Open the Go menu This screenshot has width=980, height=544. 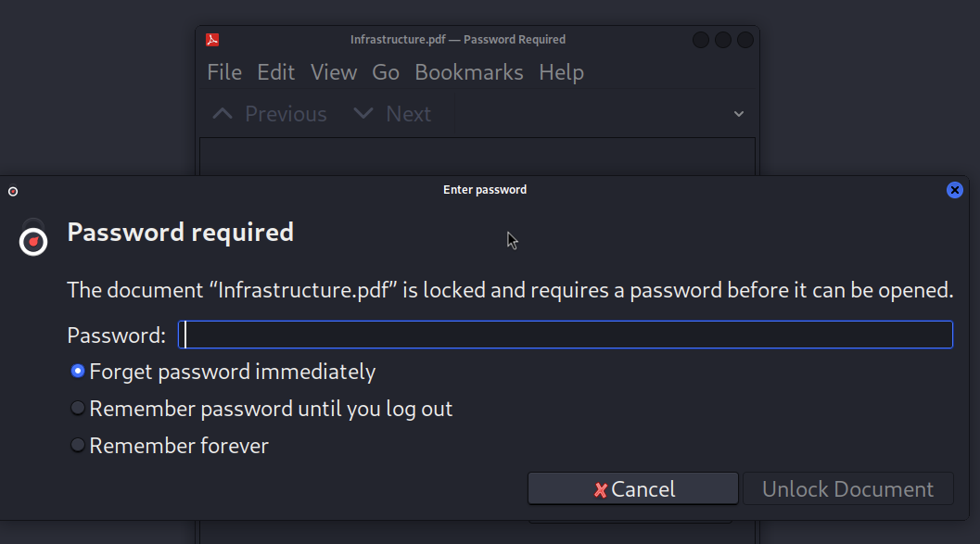pyautogui.click(x=386, y=71)
